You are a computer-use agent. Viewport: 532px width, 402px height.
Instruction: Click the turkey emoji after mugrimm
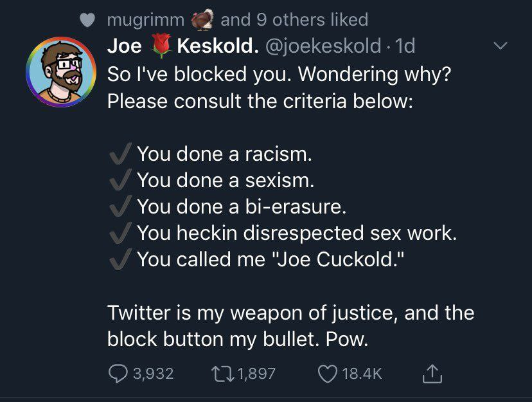click(x=204, y=20)
